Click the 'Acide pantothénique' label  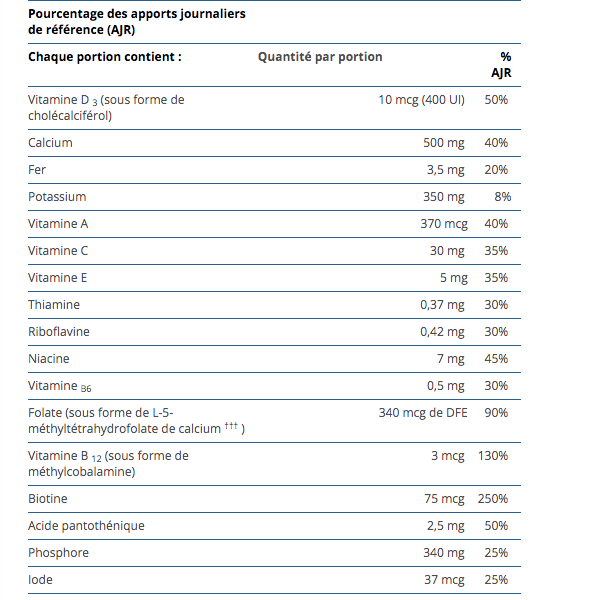tap(86, 525)
